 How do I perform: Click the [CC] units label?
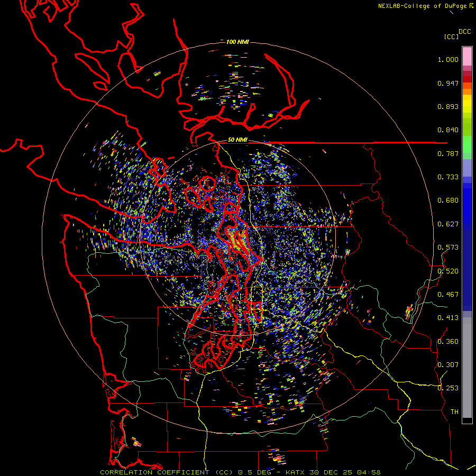pyautogui.click(x=451, y=37)
